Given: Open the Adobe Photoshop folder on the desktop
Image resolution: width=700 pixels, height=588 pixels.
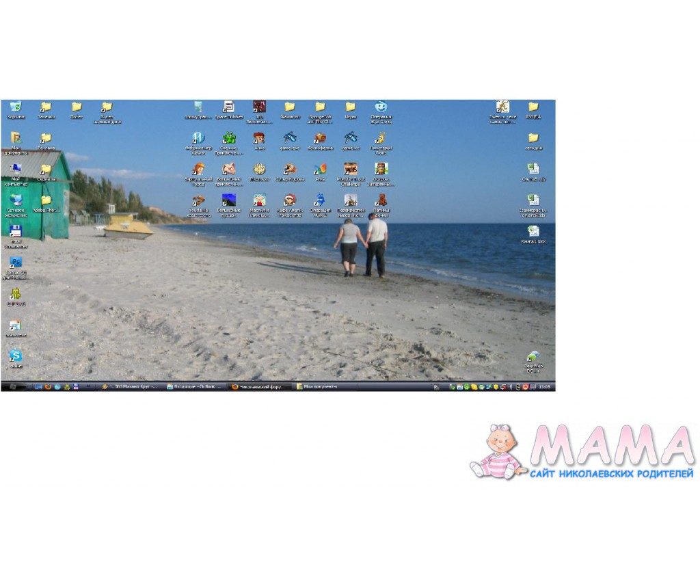Looking at the screenshot, I should [46, 200].
